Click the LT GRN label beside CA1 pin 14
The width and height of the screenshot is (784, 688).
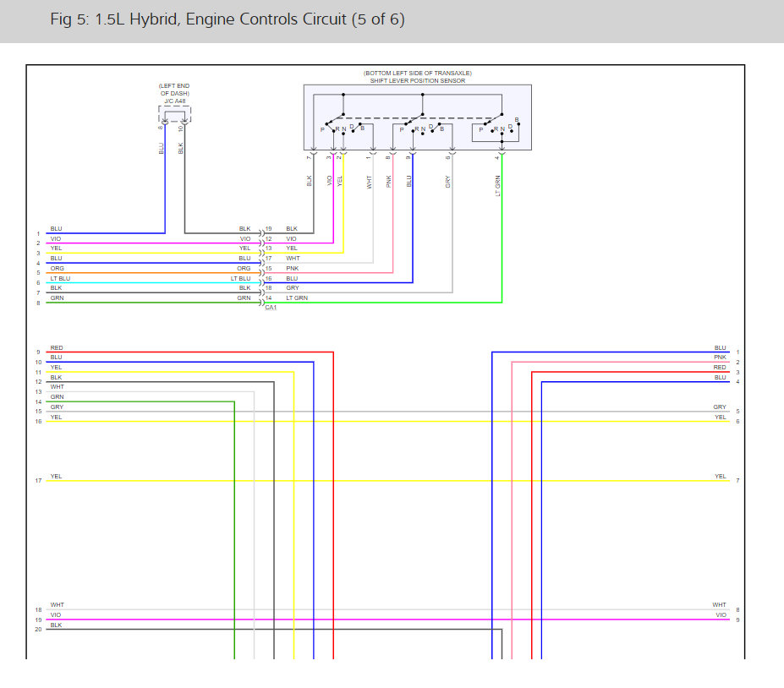coord(297,298)
